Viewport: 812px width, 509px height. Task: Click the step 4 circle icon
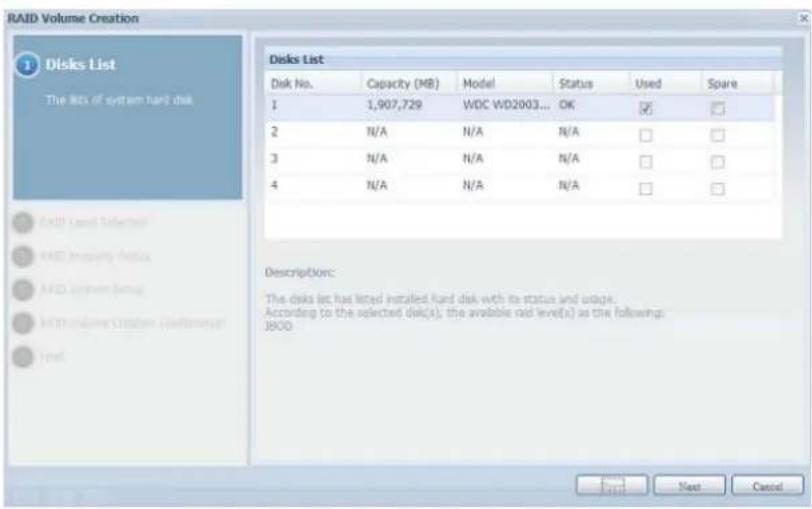pos(23,290)
